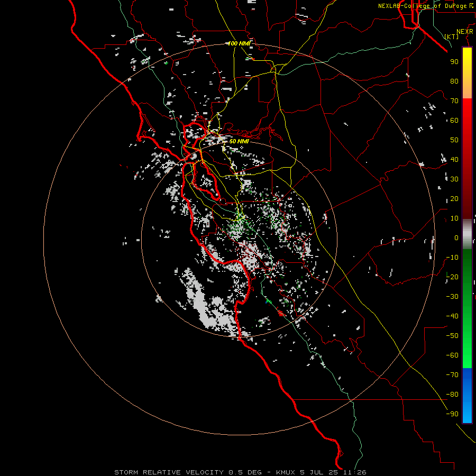The image size is (476, 476).
Task: Click the "50 NMI" range ring label
Action: click(x=239, y=141)
